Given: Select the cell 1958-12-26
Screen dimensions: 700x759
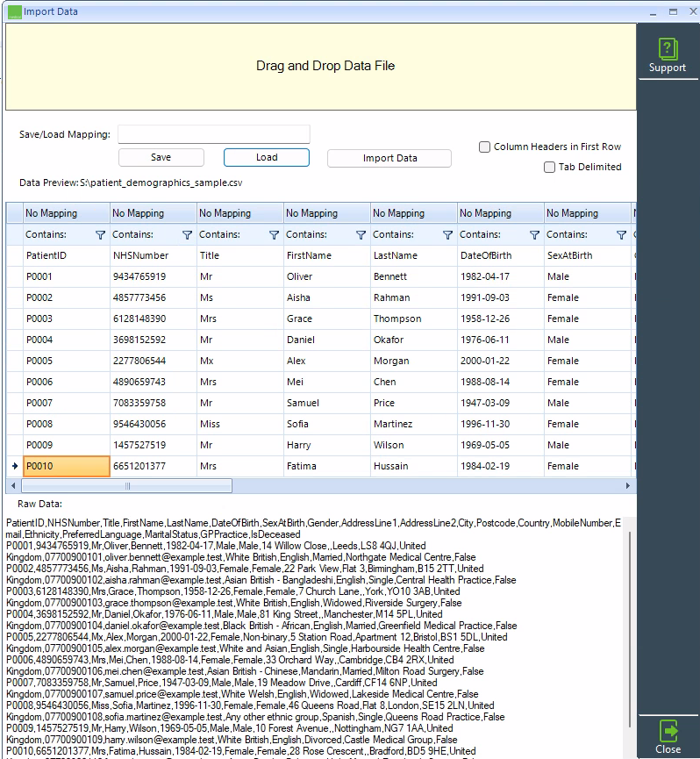Looking at the screenshot, I should (x=501, y=319).
